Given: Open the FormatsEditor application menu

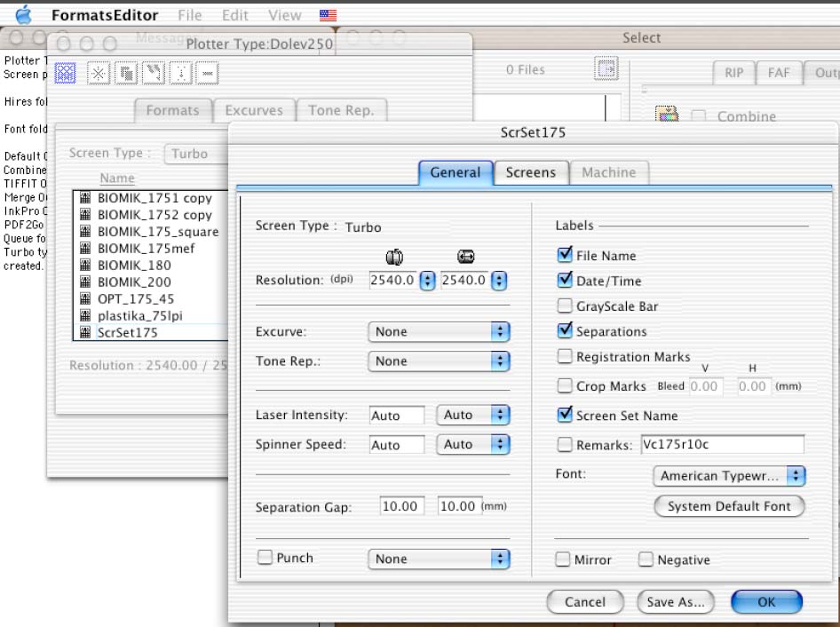Looking at the screenshot, I should click(105, 15).
